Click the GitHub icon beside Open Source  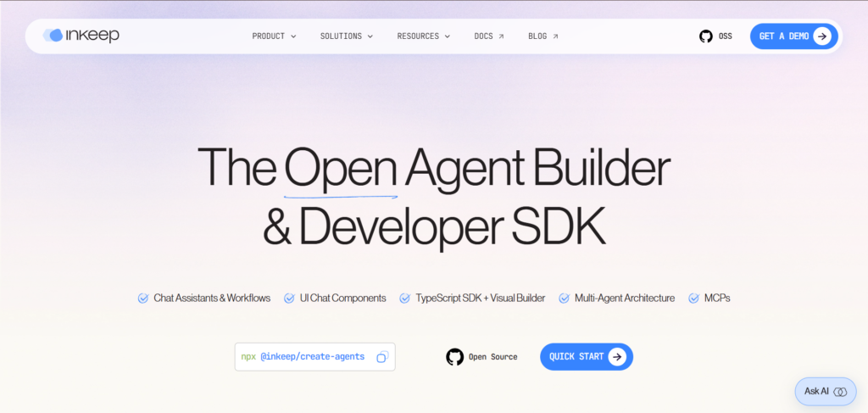(x=455, y=357)
